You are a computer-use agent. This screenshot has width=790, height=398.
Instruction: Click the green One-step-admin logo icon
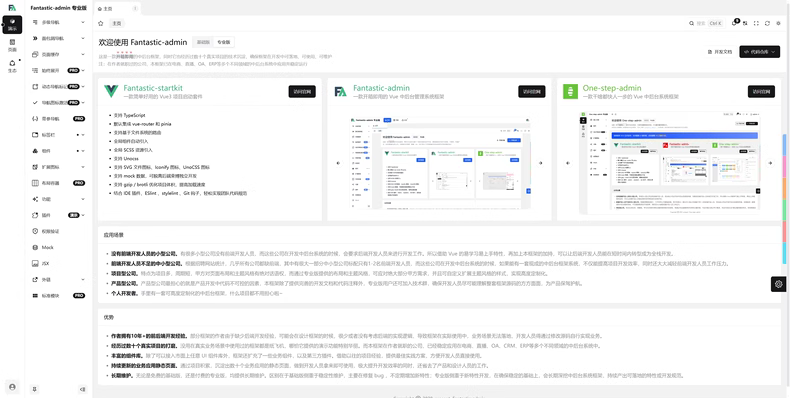coord(570,91)
